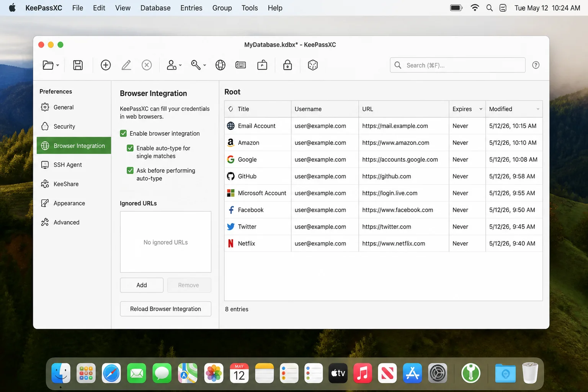
Task: Click the Perform Auto-Type keyboard icon
Action: pyautogui.click(x=241, y=65)
